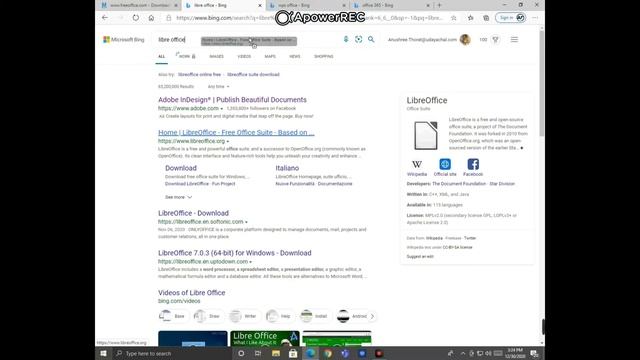
Task: Open LibreOffice 7.0.3 (64-bit) for Windows link
Action: [235, 253]
